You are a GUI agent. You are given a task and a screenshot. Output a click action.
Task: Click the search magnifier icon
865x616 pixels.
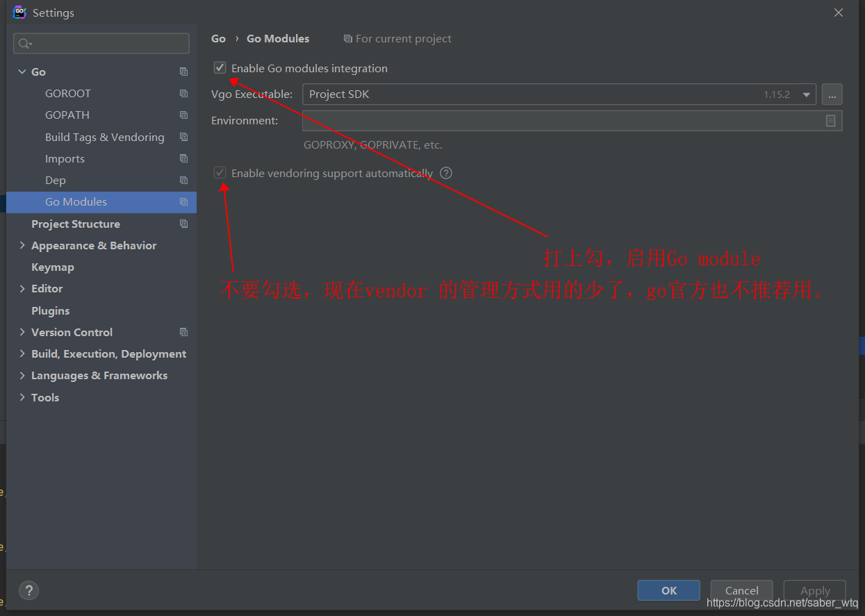[24, 44]
